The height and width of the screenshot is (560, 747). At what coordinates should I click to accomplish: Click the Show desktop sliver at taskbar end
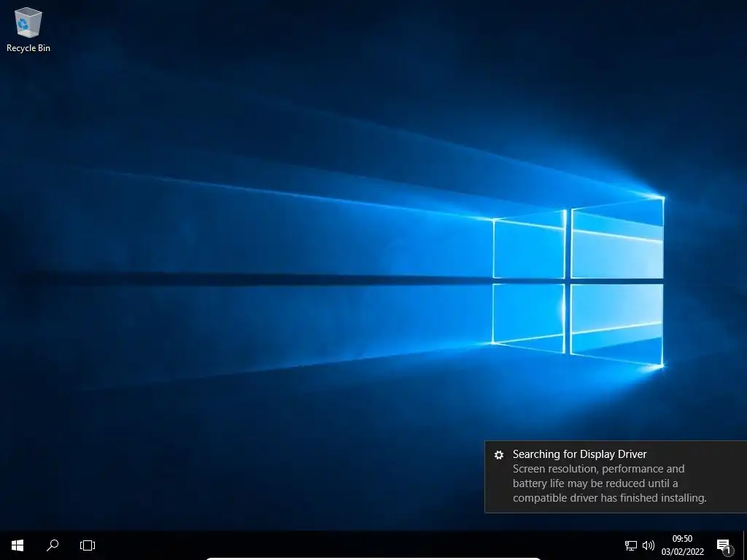coord(745,545)
